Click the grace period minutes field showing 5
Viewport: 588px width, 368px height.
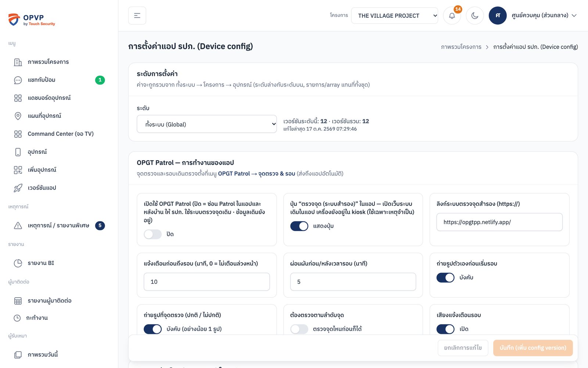(353, 282)
